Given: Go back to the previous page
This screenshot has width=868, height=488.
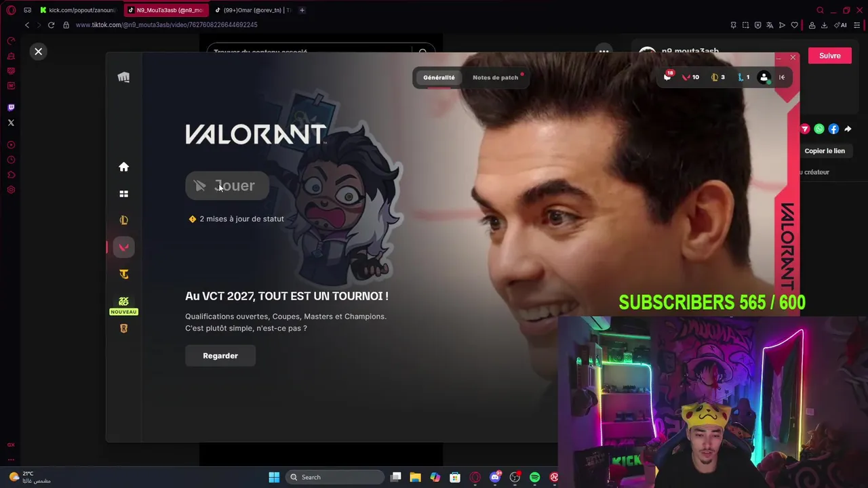Looking at the screenshot, I should point(27,25).
